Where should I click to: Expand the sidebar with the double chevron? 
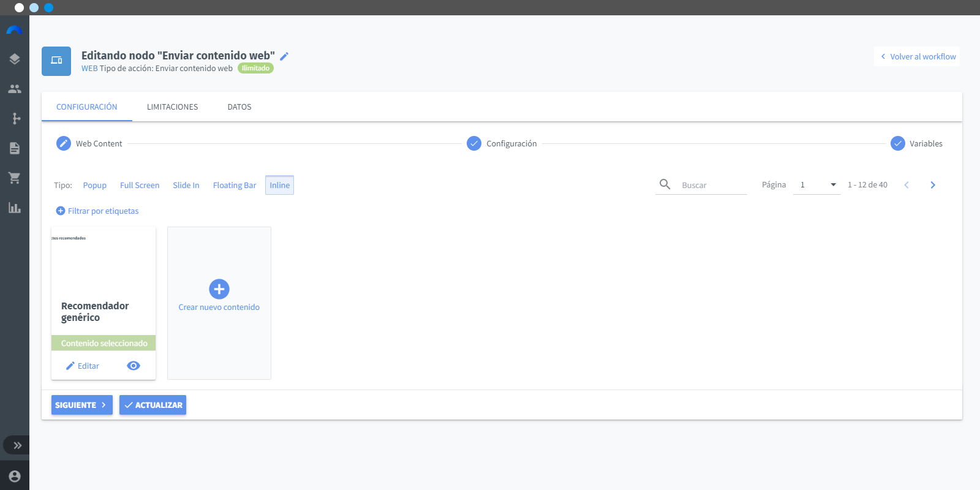click(x=17, y=445)
